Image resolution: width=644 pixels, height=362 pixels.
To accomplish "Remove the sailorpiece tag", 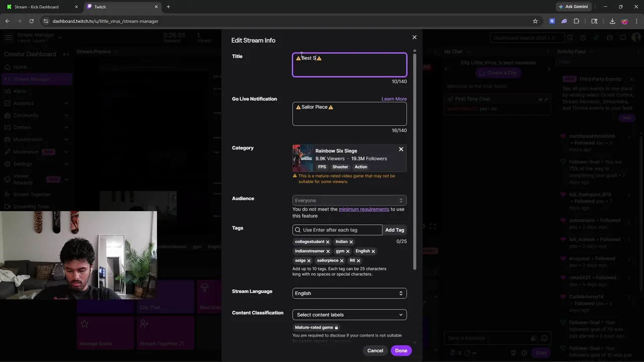I will (342, 260).
